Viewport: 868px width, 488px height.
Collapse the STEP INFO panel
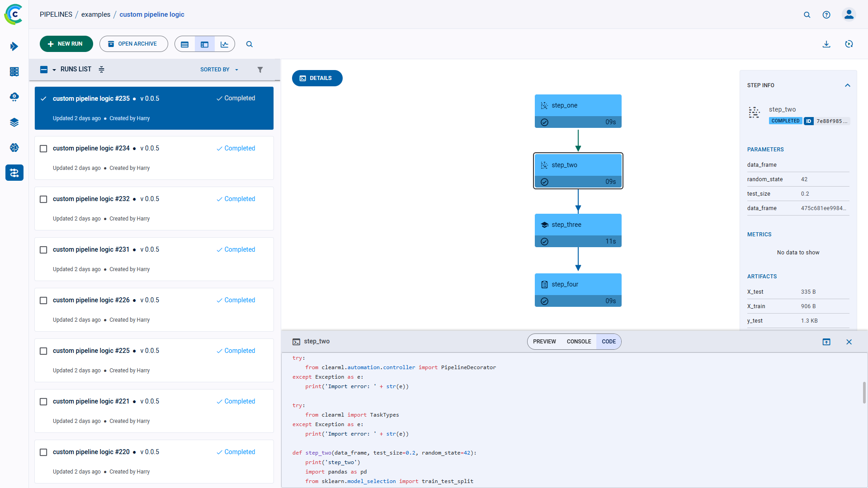pyautogui.click(x=847, y=85)
